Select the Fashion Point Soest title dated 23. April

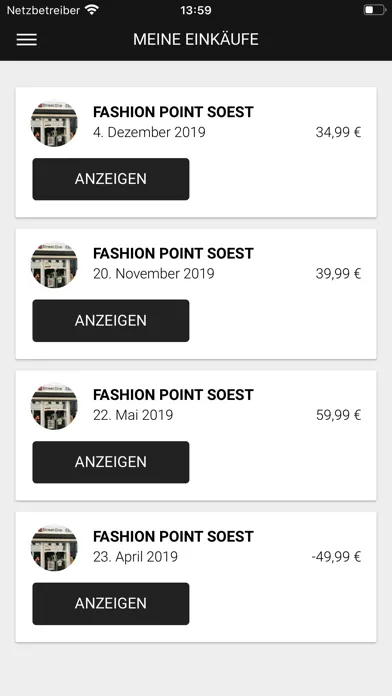click(x=173, y=536)
